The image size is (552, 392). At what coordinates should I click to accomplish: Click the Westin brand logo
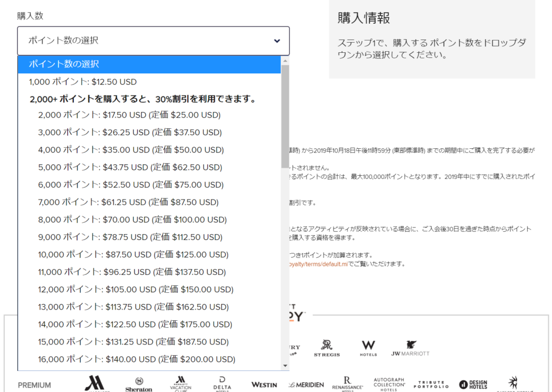click(264, 384)
